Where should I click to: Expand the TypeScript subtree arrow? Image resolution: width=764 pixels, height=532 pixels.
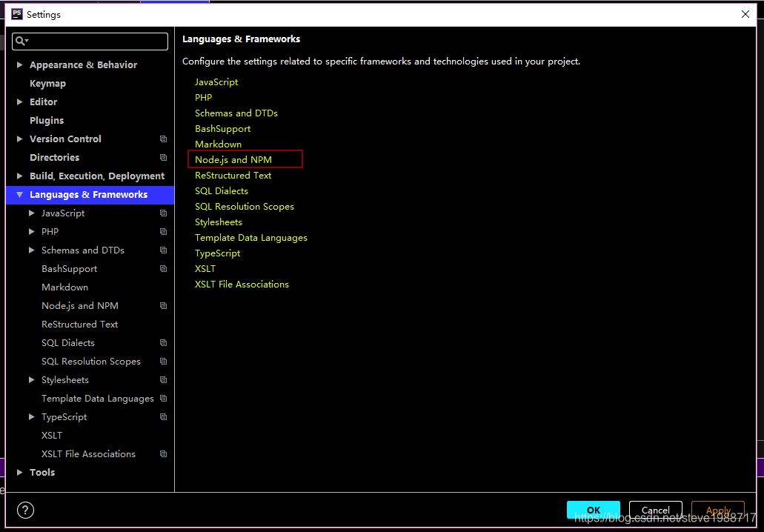pyautogui.click(x=32, y=416)
